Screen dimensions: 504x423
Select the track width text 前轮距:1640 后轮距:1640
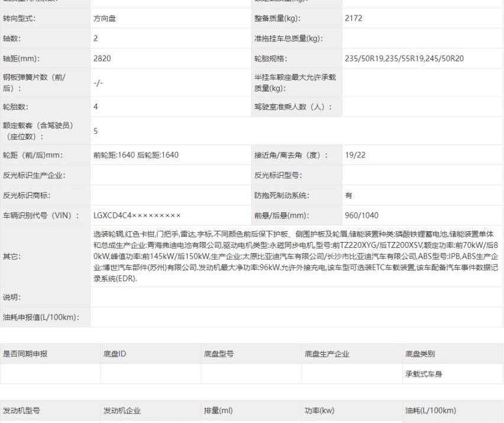pyautogui.click(x=135, y=155)
